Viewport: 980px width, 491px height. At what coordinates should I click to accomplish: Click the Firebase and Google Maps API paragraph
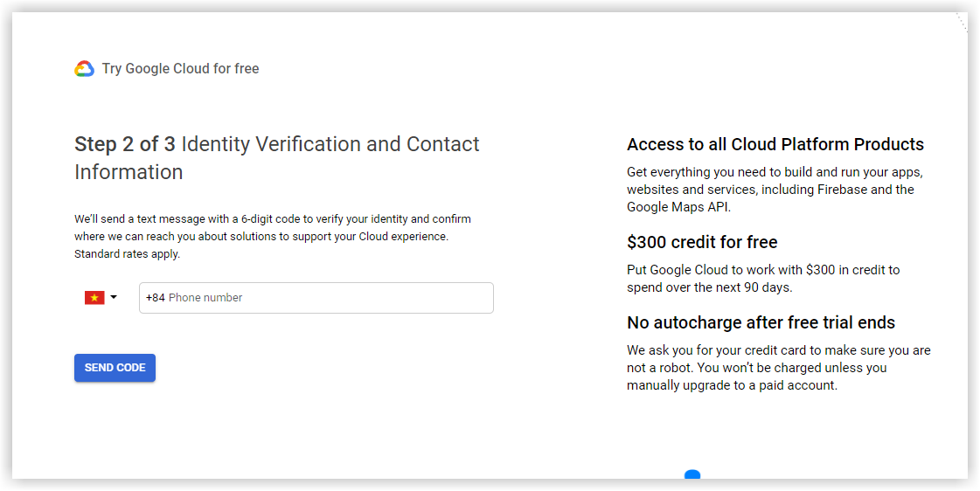point(775,190)
